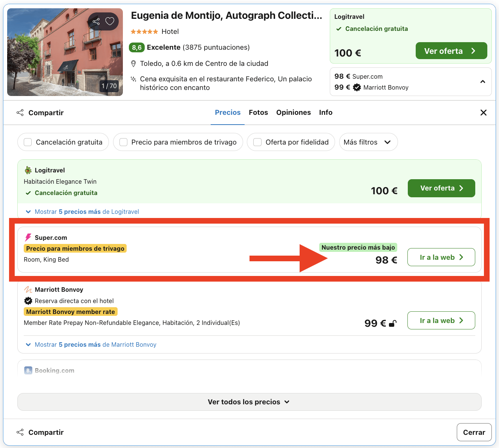The image size is (499, 448).
Task: Close the prices panel with X icon
Action: 484,113
